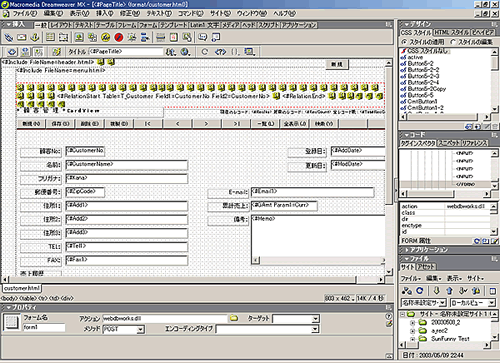Expand the Application panel group
Screen dimensions: 500x363
coord(406,250)
